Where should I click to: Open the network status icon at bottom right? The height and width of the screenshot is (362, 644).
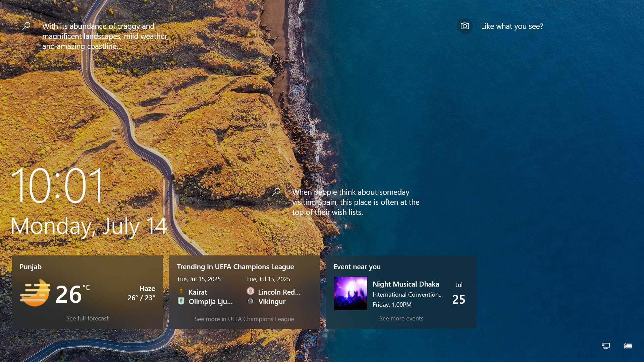[605, 346]
